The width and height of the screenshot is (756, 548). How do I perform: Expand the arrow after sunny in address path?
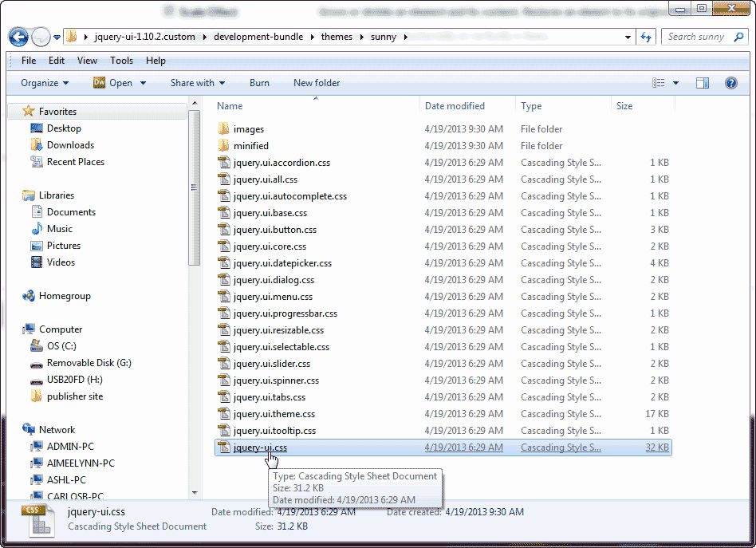pos(405,37)
